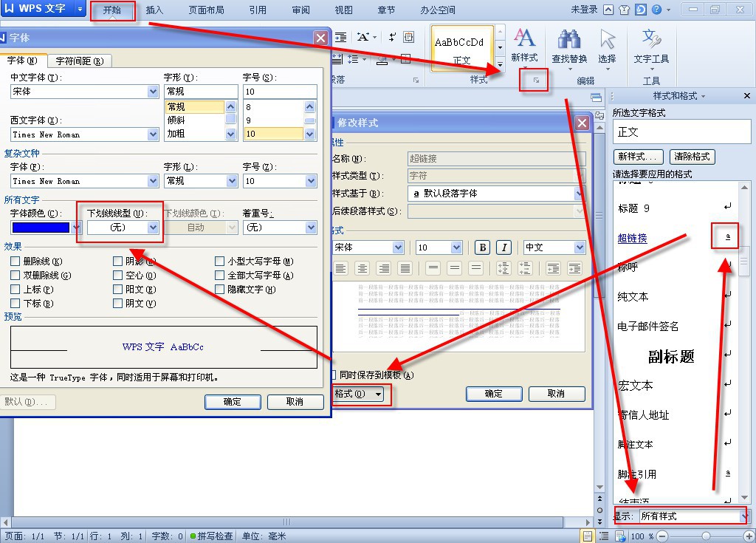Click New Style (新样式...) button in pane
This screenshot has width=756, height=543.
tap(638, 157)
